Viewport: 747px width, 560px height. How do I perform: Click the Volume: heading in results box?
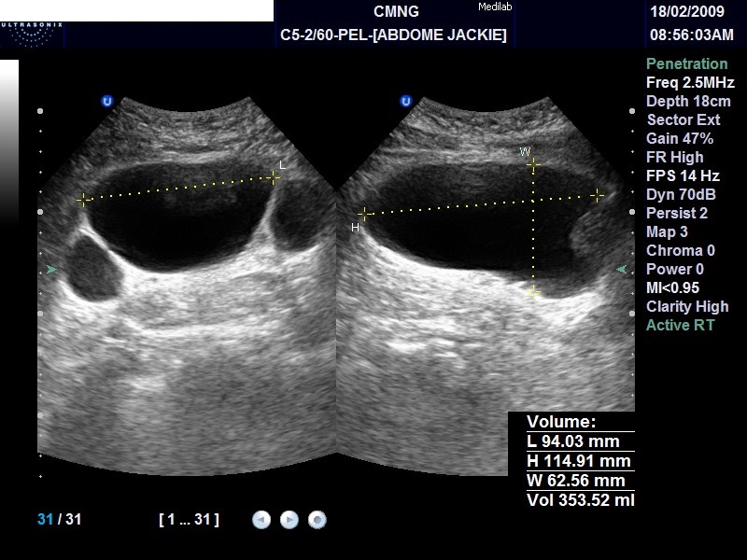click(561, 422)
